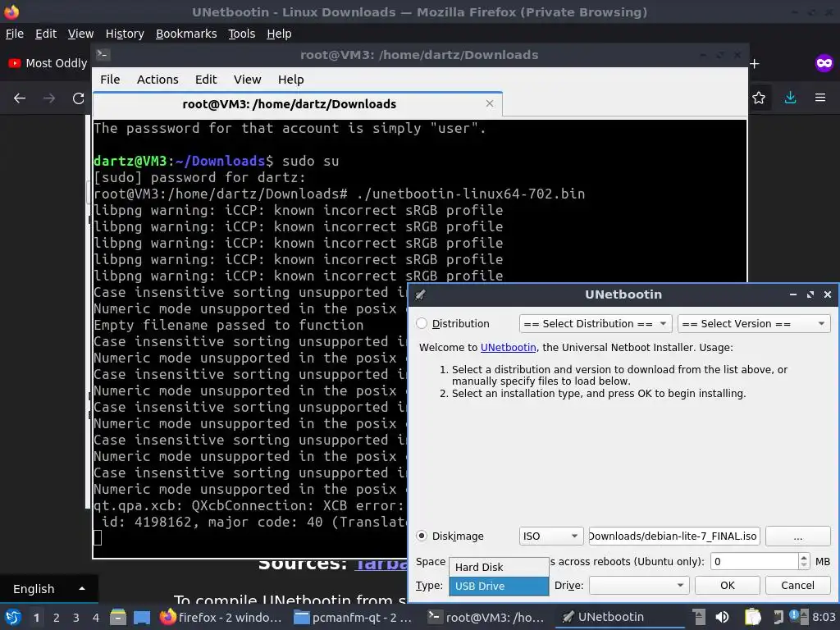Screen dimensions: 840x630
Task: Open Firefox Tools menu
Action: coord(242,34)
